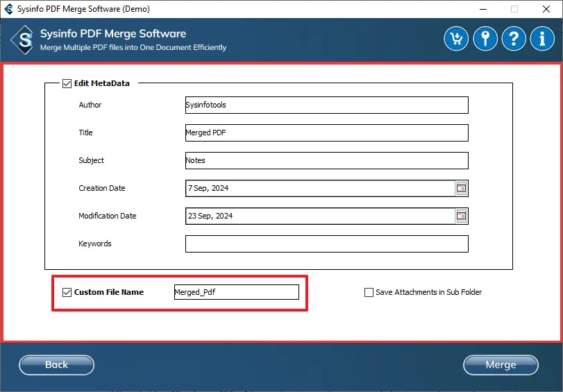
Task: Click the Subject label
Action: coord(91,160)
